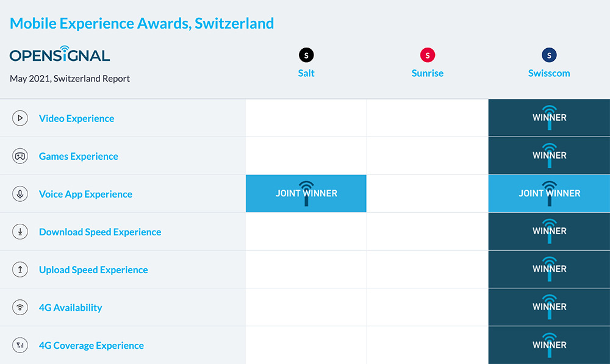This screenshot has width=610, height=364.
Task: Click the Download Speed arrow icon
Action: [20, 232]
